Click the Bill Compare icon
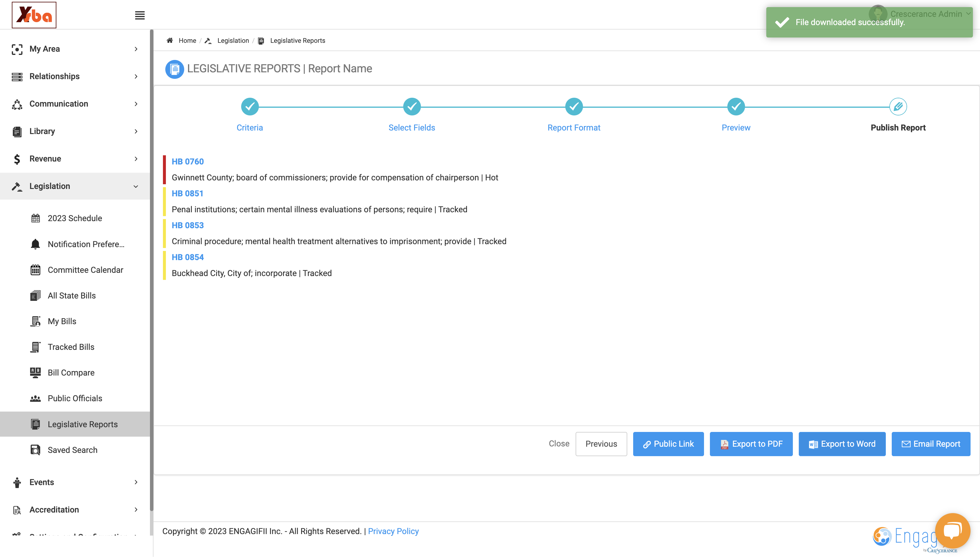The width and height of the screenshot is (980, 558). pyautogui.click(x=35, y=373)
